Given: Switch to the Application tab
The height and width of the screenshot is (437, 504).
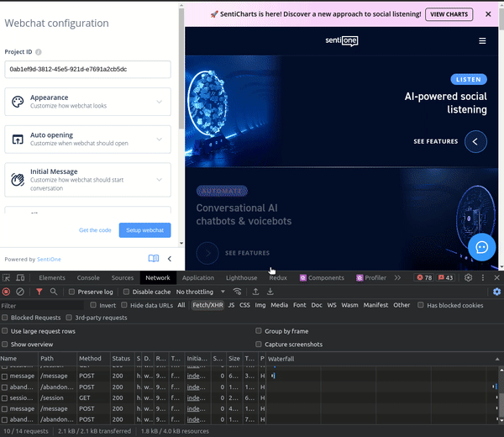Looking at the screenshot, I should point(198,278).
